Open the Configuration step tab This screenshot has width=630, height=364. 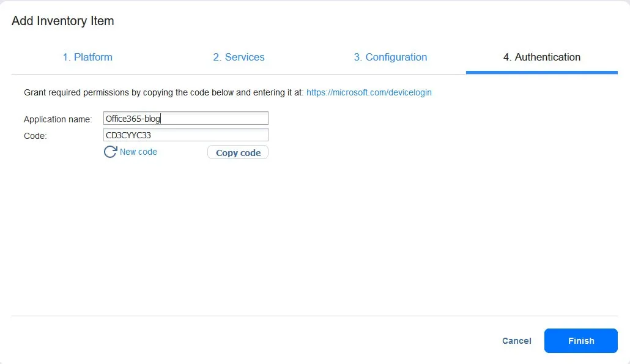(x=390, y=57)
